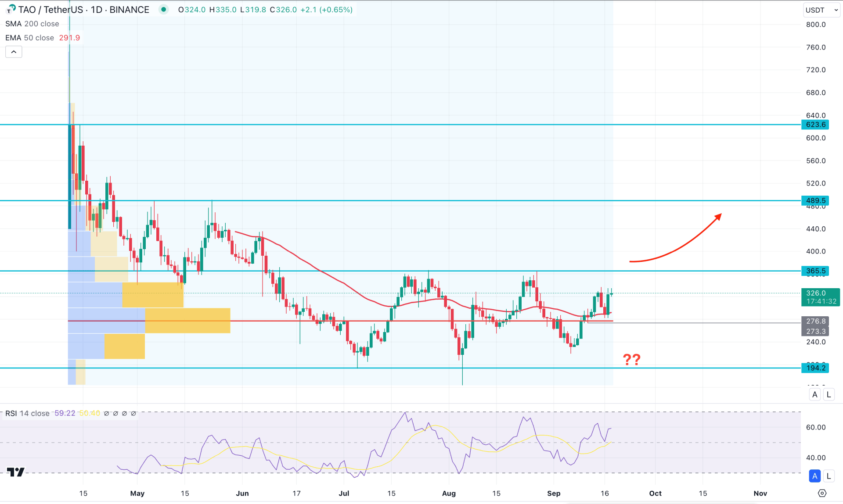The height and width of the screenshot is (504, 843).
Task: Toggle auto scale A on price pane
Action: (x=815, y=394)
